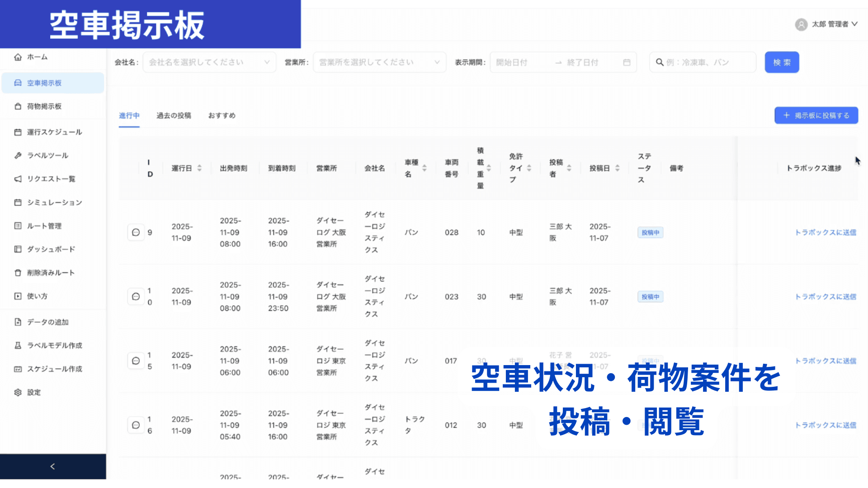Click the calendar icon in date range field

(x=627, y=62)
